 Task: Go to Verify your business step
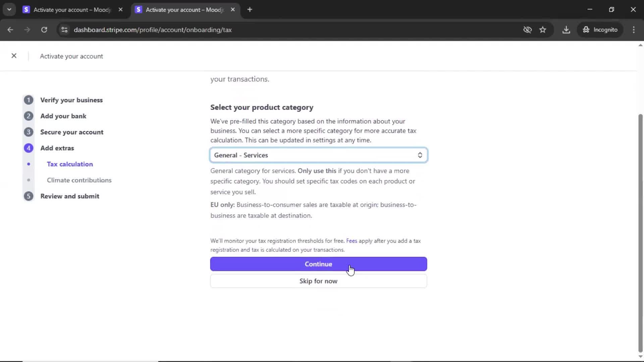[71, 100]
